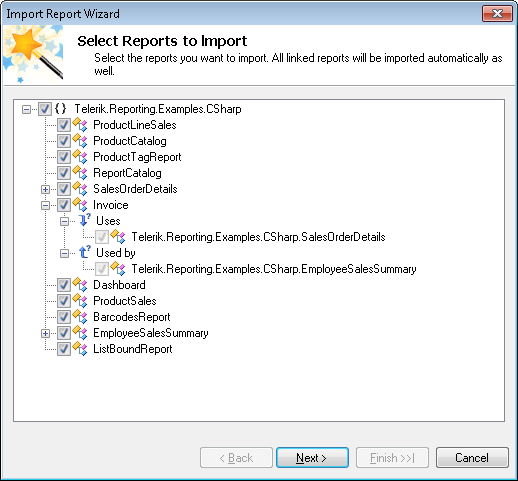Click the report icon beside ReportCatalog
This screenshot has height=481, width=518.
pyautogui.click(x=80, y=173)
